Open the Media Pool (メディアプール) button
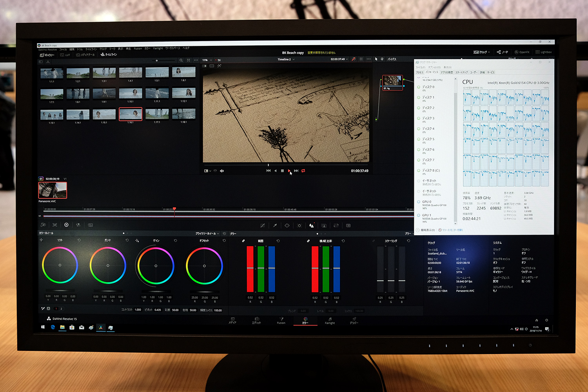Viewport: 588px width, 392px height. point(85,55)
